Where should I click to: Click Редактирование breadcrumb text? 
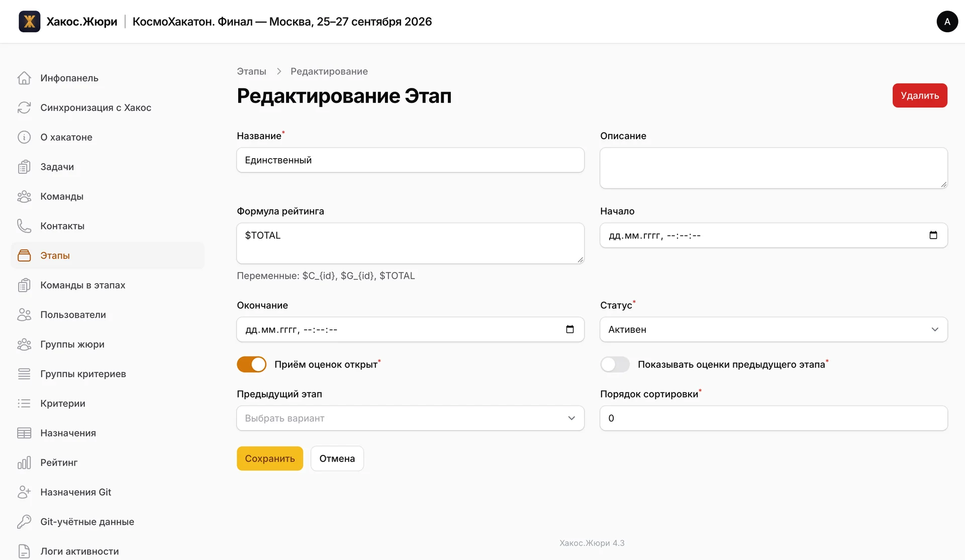point(329,71)
